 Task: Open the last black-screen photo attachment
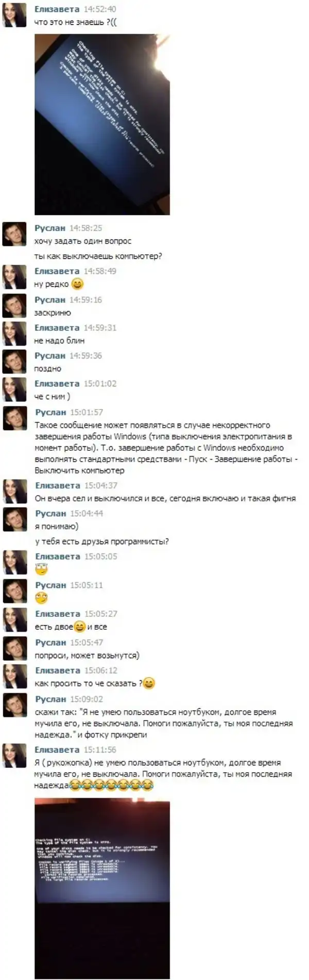[102, 889]
